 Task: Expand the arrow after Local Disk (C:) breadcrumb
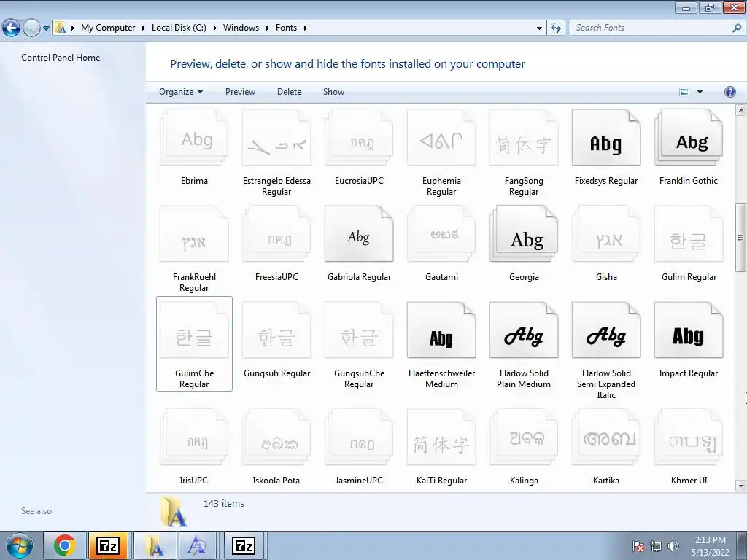click(215, 28)
